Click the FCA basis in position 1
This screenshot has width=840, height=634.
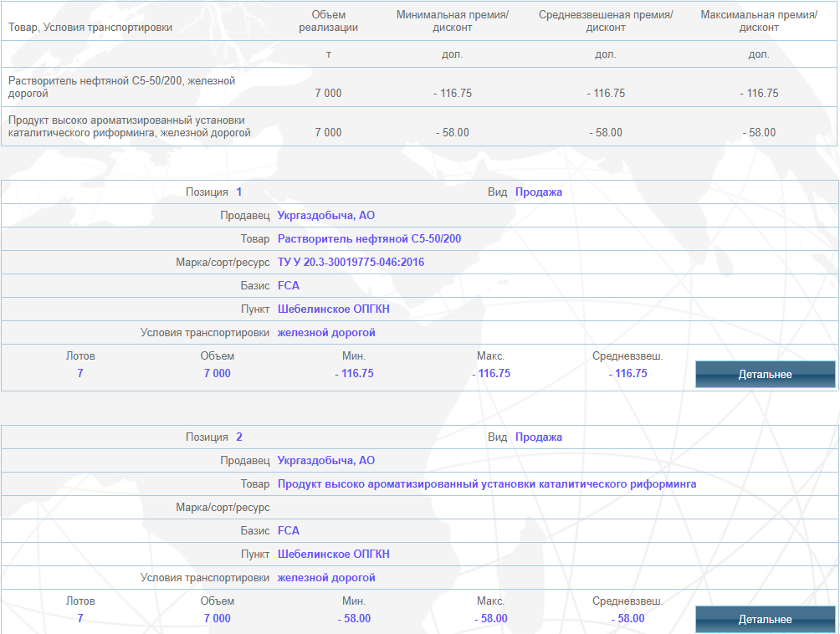coord(288,286)
